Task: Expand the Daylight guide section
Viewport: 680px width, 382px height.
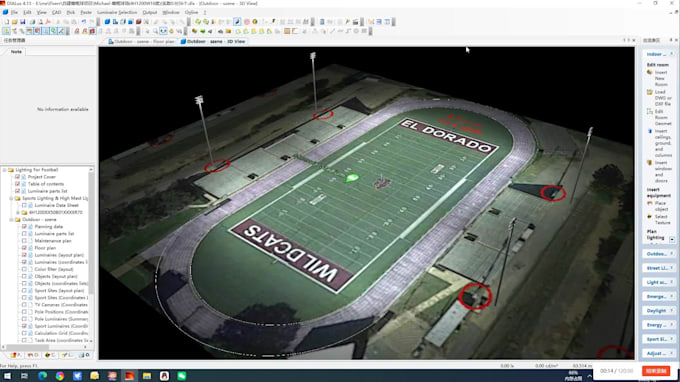Action: pyautogui.click(x=672, y=310)
